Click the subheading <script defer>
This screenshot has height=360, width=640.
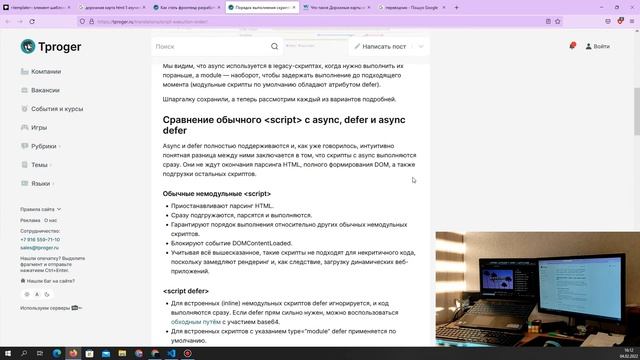click(186, 291)
